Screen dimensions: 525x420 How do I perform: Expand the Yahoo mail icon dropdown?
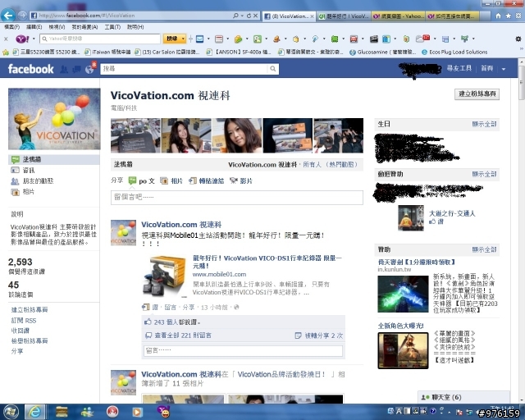pos(208,39)
